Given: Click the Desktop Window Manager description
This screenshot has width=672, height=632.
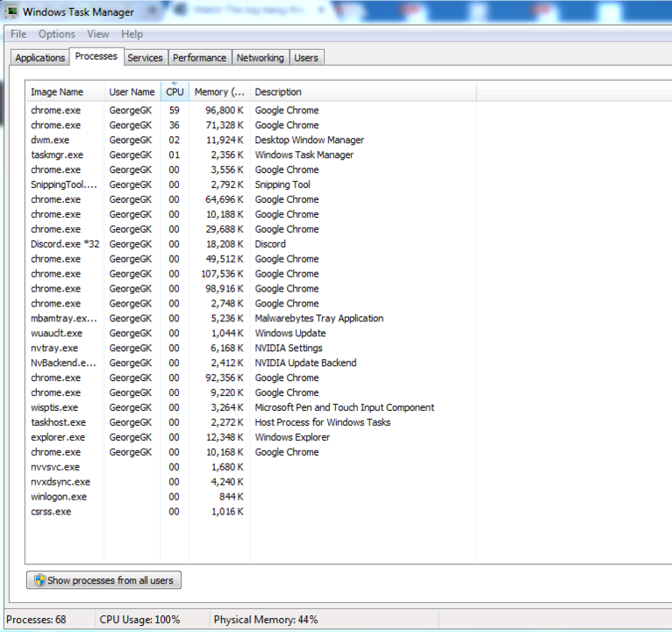Looking at the screenshot, I should tap(309, 140).
